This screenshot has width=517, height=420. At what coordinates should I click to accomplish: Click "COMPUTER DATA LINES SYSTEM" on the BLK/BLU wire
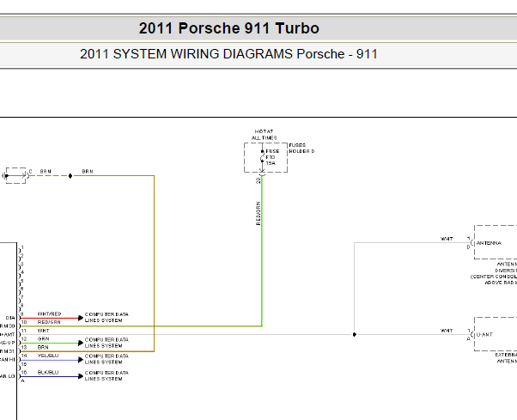tap(106, 376)
